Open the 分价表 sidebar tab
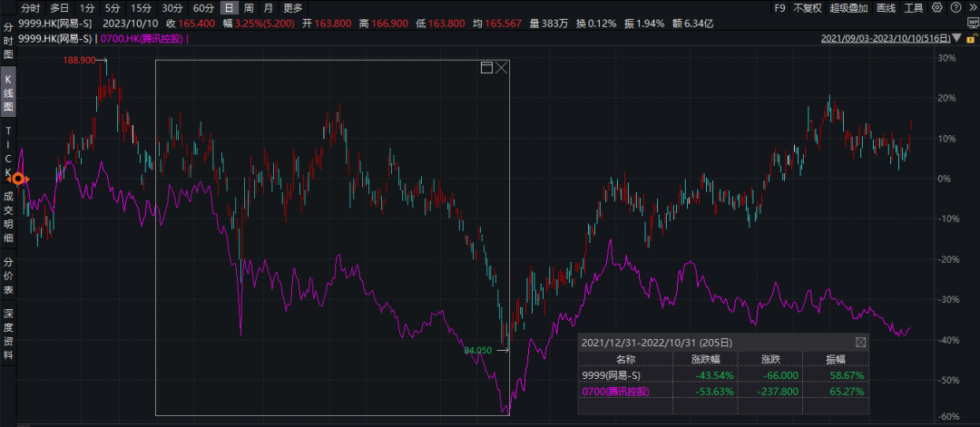 click(8, 277)
